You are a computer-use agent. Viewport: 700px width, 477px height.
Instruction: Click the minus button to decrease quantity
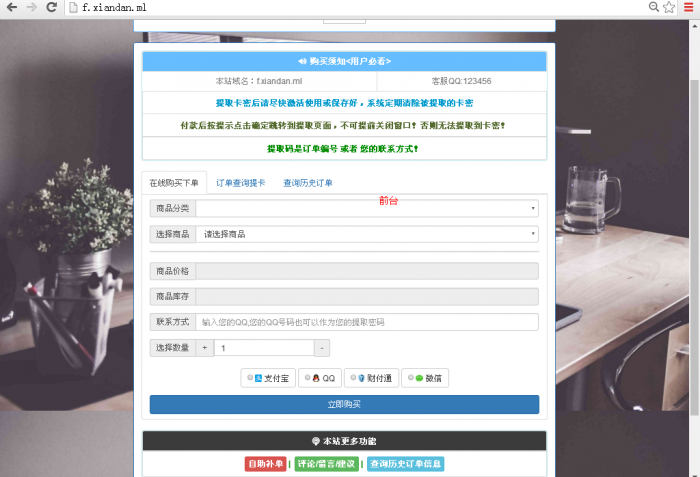pyautogui.click(x=322, y=348)
